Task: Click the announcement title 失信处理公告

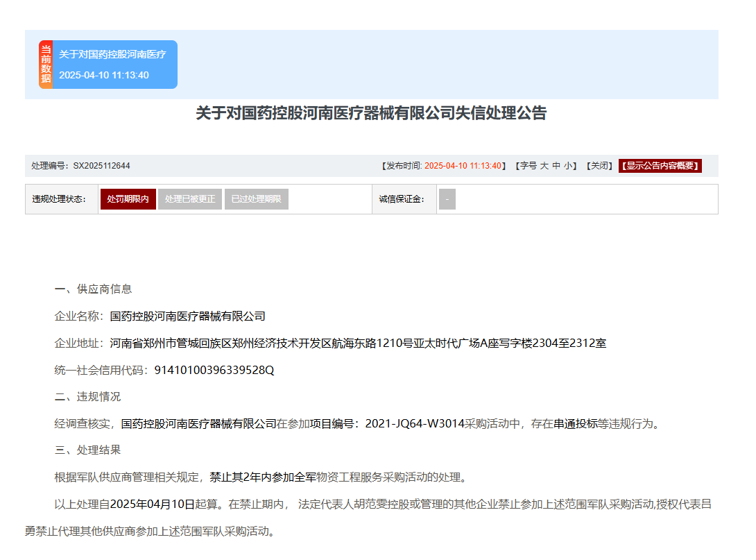Action: pyautogui.click(x=371, y=113)
